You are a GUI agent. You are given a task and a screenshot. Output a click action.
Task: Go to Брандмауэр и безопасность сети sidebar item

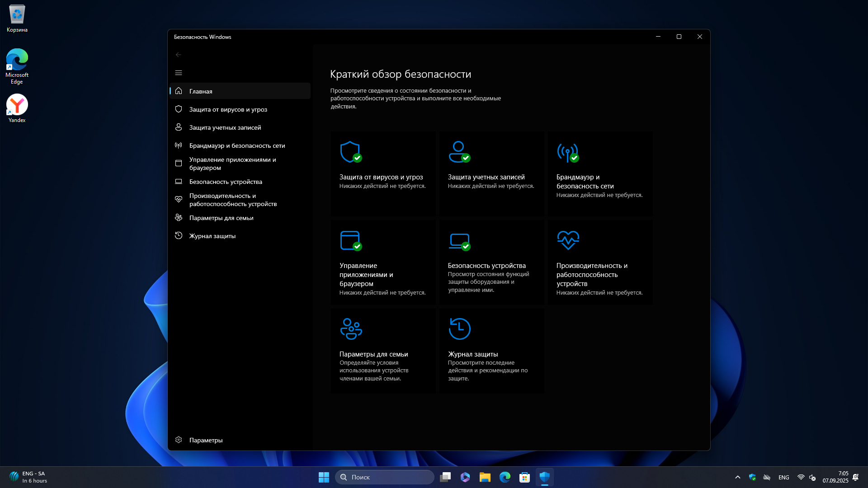coord(237,145)
